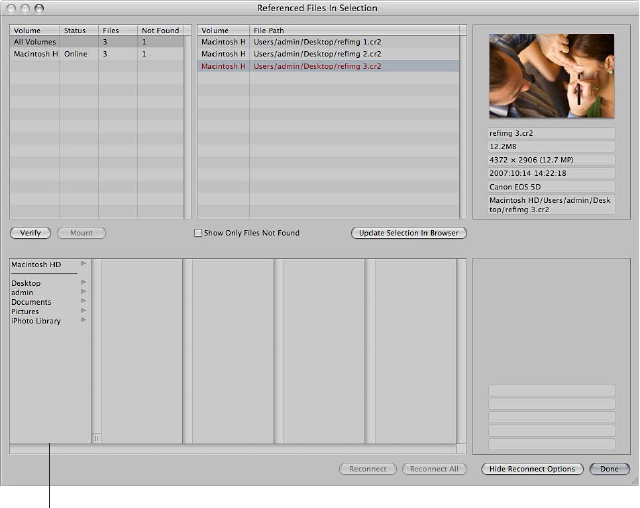Click the Mount button
The height and width of the screenshot is (508, 640).
click(81, 233)
